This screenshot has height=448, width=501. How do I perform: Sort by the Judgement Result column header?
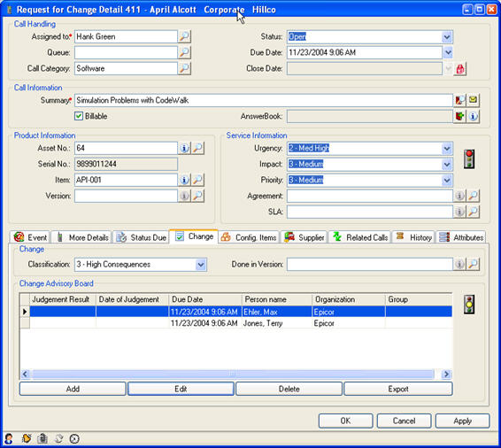point(63,299)
